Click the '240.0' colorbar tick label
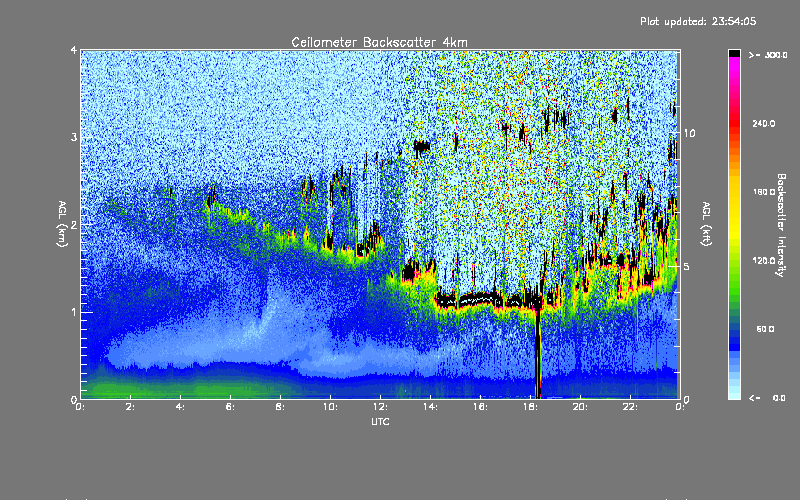The height and width of the screenshot is (500, 800). [x=764, y=123]
